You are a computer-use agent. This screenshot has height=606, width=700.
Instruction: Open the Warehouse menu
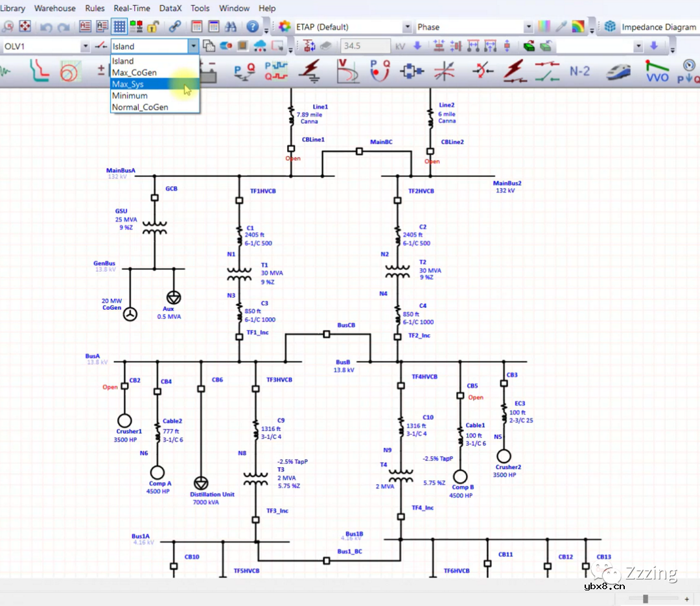(54, 8)
